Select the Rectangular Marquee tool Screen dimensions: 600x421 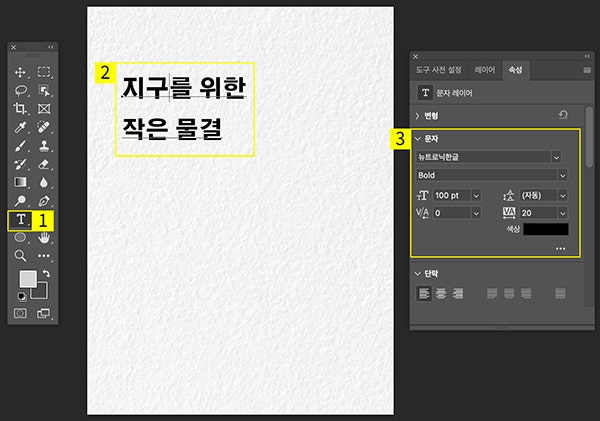(44, 72)
